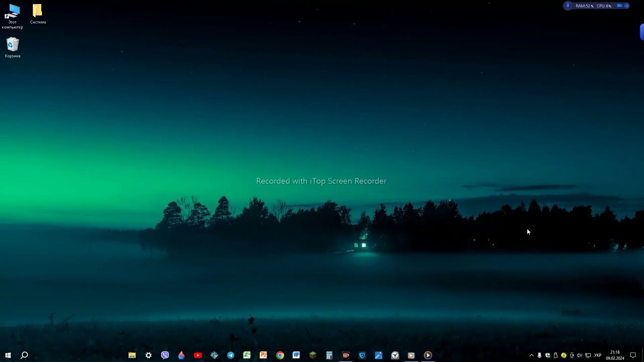Open the taskbar search magnifier
Image resolution: width=644 pixels, height=362 pixels.
(24, 355)
